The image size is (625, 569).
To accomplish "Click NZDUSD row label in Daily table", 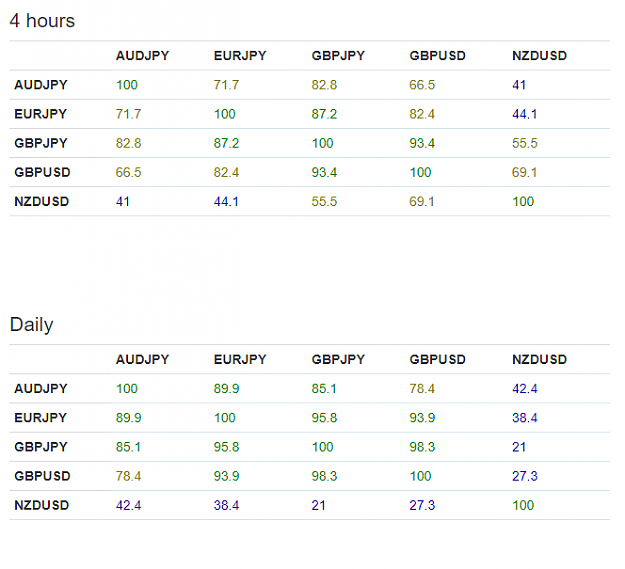I will point(41,505).
